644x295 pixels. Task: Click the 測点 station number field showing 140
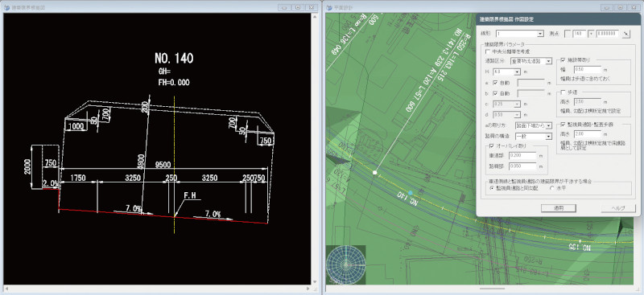[579, 34]
